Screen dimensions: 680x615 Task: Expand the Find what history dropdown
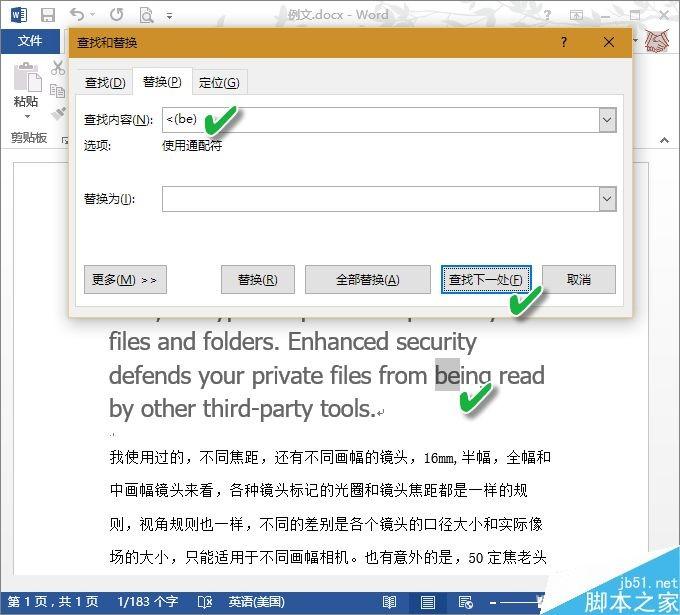coord(607,120)
